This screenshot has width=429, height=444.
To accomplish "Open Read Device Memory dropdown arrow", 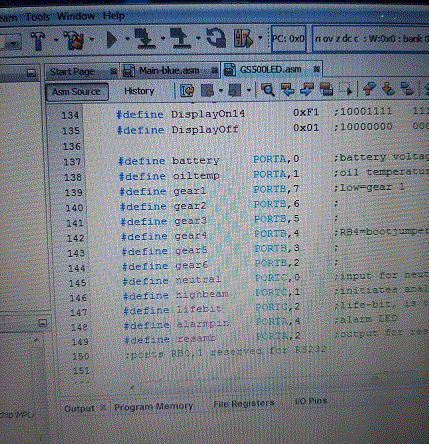I will 198,38.
